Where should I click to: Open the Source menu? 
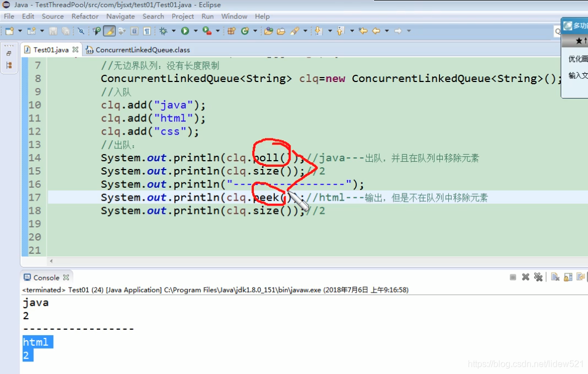(x=53, y=17)
